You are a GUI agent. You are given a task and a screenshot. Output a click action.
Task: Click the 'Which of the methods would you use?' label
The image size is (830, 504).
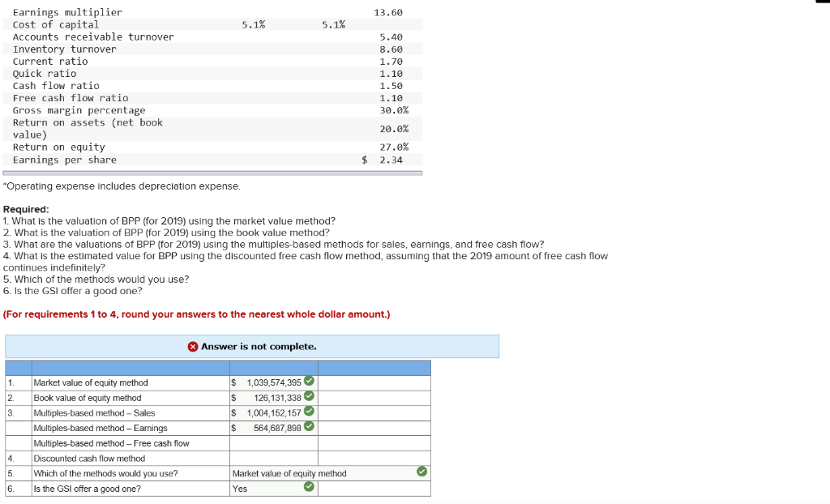105,474
